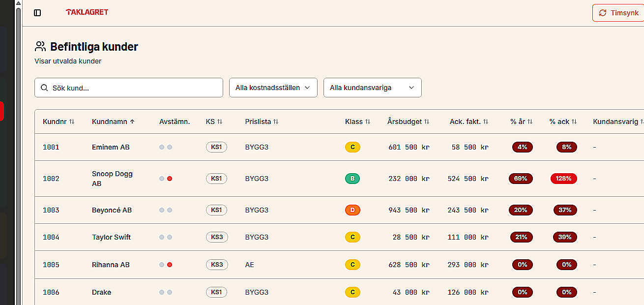Sort by Klass column

tap(357, 122)
